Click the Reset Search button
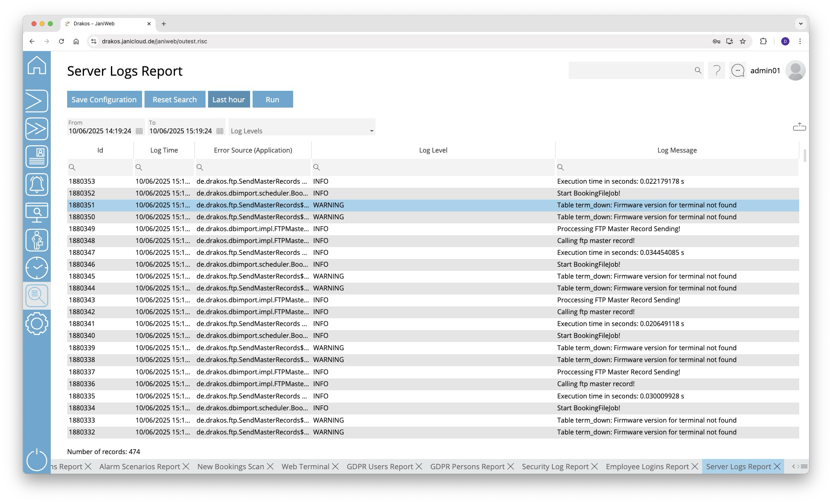832x504 pixels. tap(174, 99)
